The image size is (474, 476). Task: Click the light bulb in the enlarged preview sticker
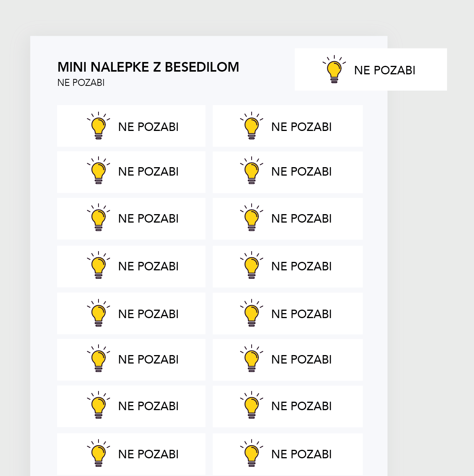[x=334, y=69]
